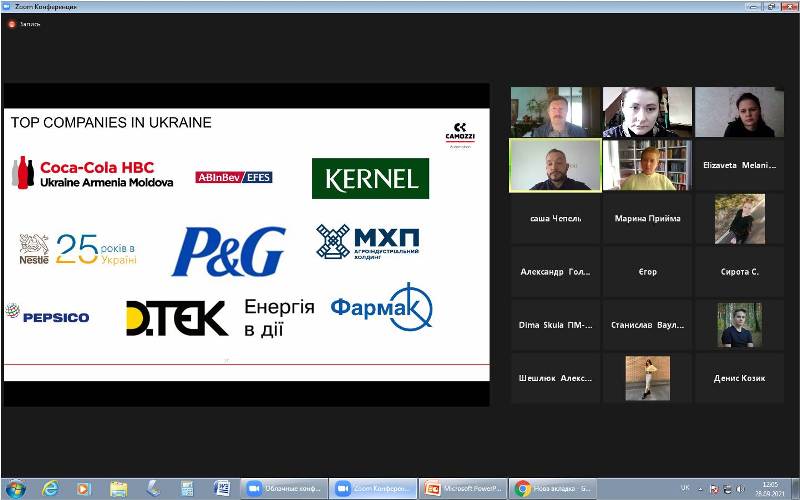800x500 pixels.
Task: Click the МХП windmill logo on slide
Action: pyautogui.click(x=368, y=242)
